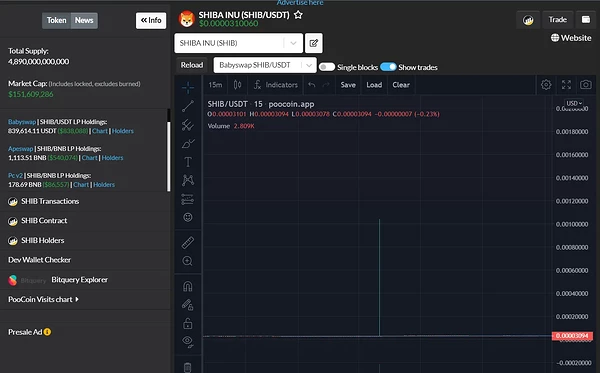Turn off the Show trades switch
This screenshot has width=600, height=373.
click(388, 67)
